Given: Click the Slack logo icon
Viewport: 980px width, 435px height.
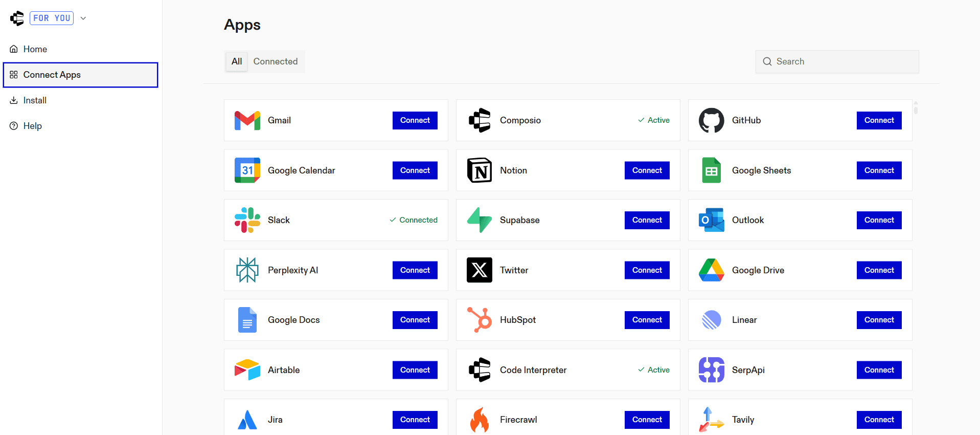Looking at the screenshot, I should tap(247, 220).
